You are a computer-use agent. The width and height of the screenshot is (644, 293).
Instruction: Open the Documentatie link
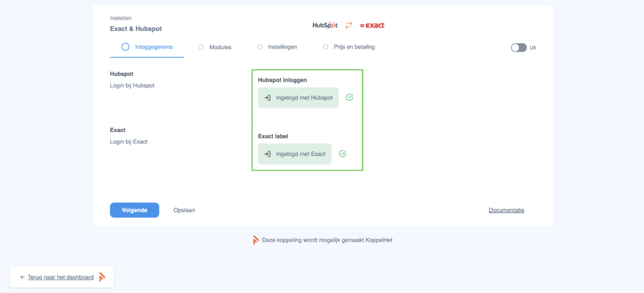[506, 210]
